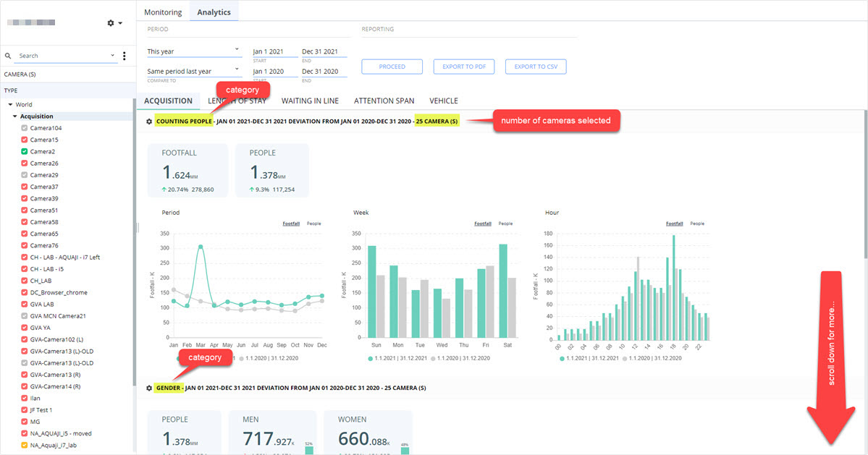The height and width of the screenshot is (455, 868).
Task: Switch to the Monitoring tab
Action: coord(163,12)
